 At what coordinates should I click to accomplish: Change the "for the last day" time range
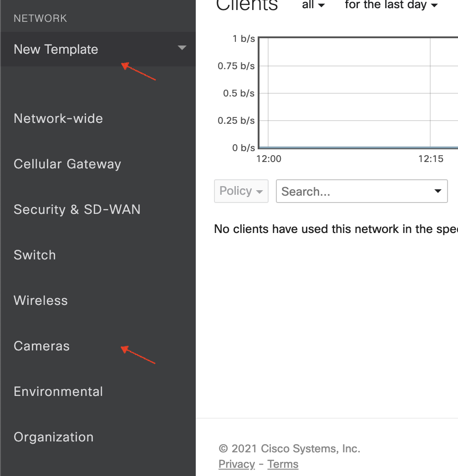391,5
